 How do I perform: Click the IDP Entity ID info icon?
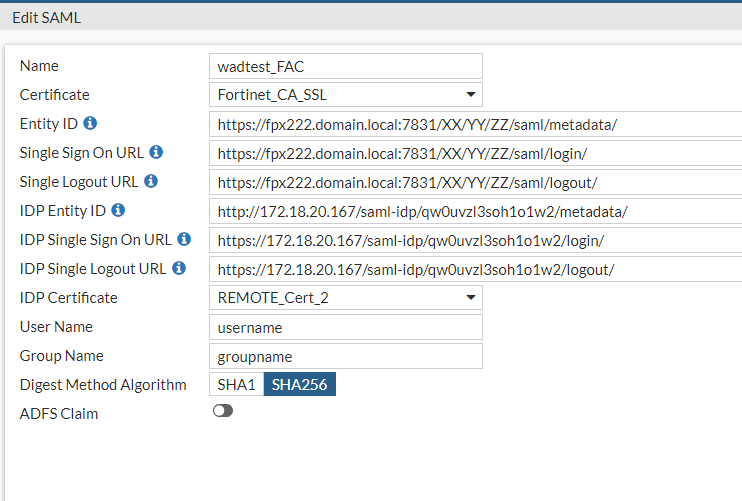click(118, 211)
